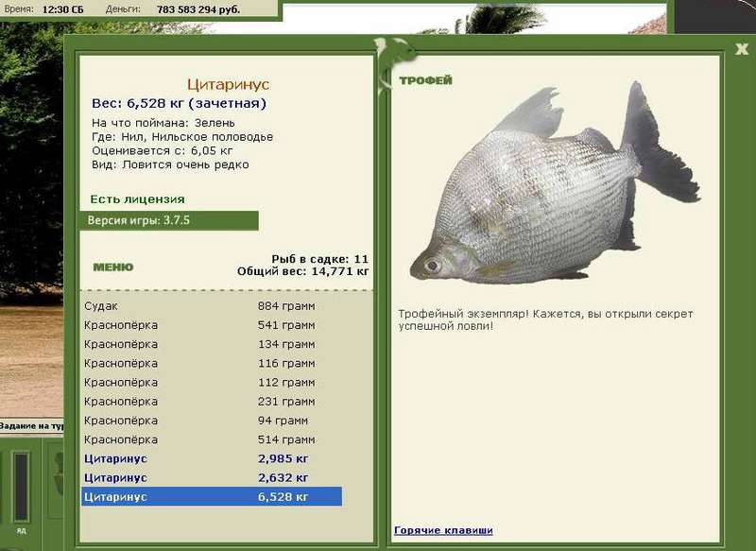Click the vertical gauge above ЯД label
The image size is (756, 551).
coord(21,487)
